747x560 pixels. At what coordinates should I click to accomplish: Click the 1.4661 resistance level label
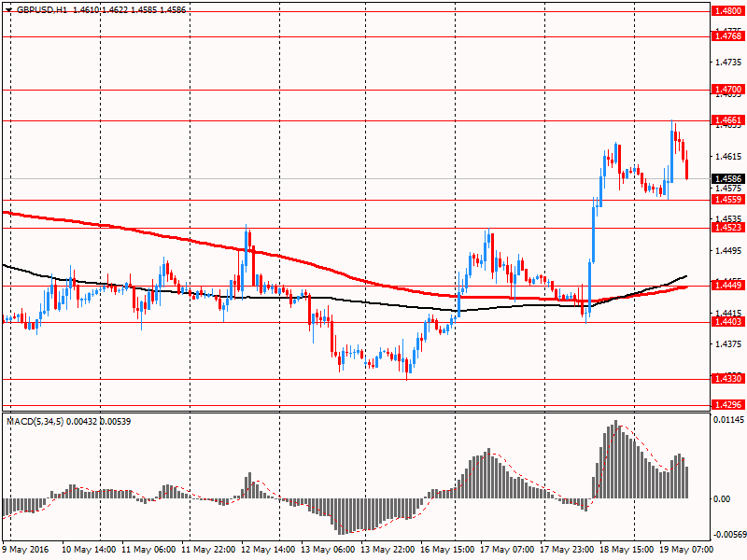pyautogui.click(x=728, y=120)
